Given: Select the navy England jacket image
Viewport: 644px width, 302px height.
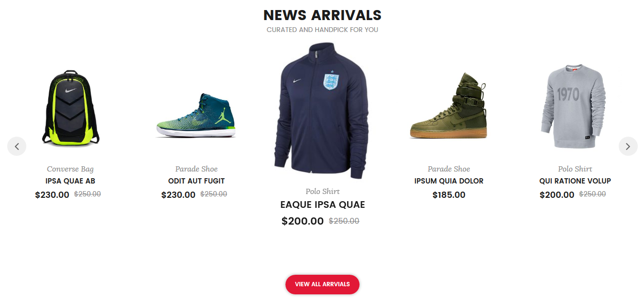Looking at the screenshot, I should (x=322, y=111).
